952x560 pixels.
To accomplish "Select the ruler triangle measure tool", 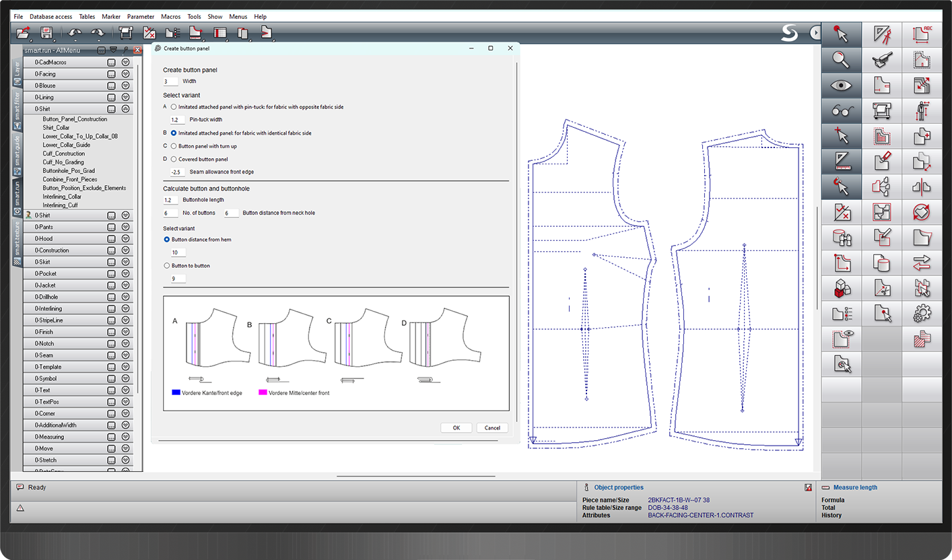I will pos(842,162).
